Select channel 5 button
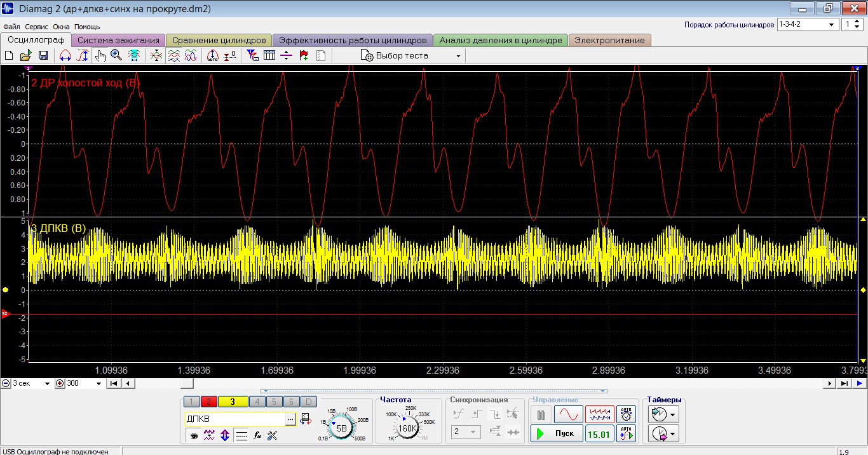Screen dimensions: 868x455 [274, 402]
